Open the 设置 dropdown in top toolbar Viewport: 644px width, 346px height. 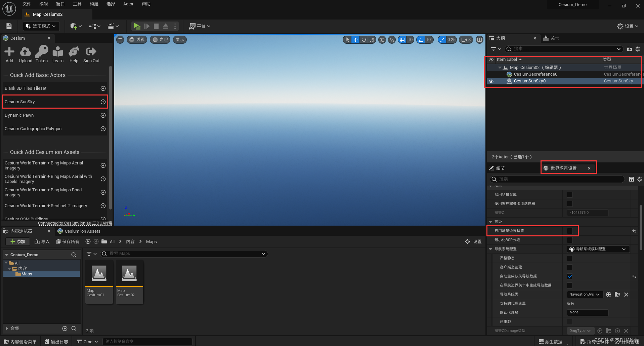coord(628,26)
